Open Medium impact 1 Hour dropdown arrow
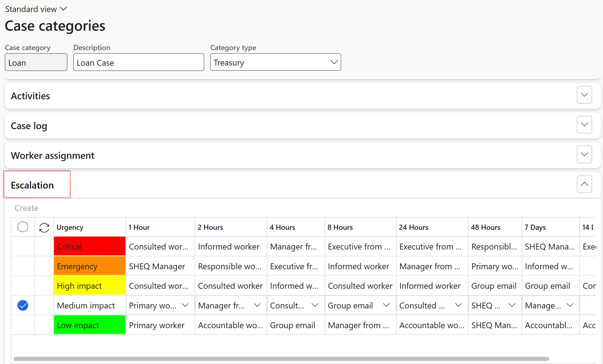The image size is (603, 364). coord(185,305)
